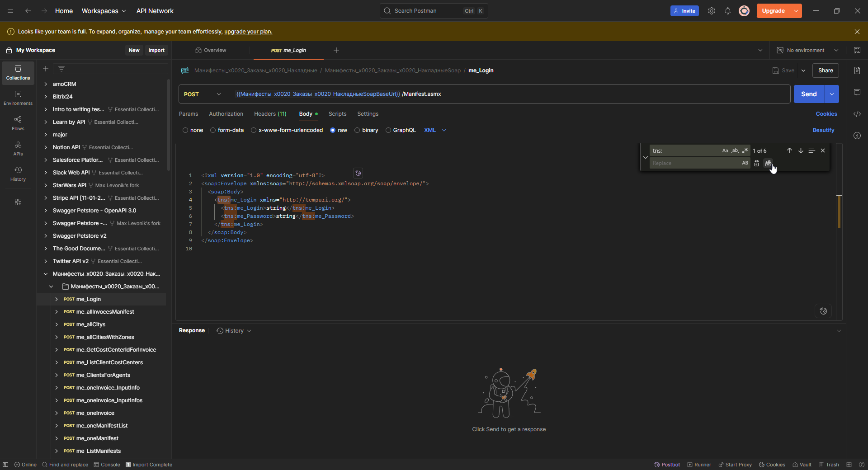The height and width of the screenshot is (470, 868).
Task: Toggle Match Whole Word in find field
Action: [x=735, y=150]
